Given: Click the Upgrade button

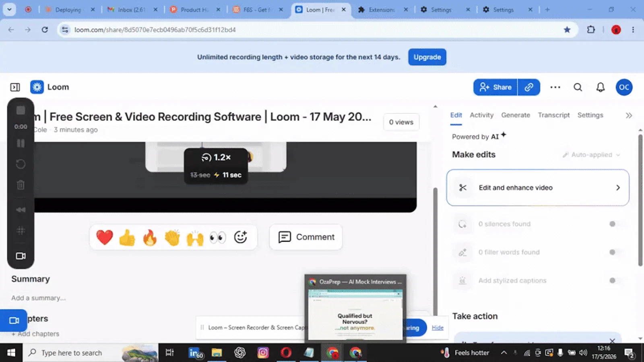Looking at the screenshot, I should pyautogui.click(x=427, y=57).
